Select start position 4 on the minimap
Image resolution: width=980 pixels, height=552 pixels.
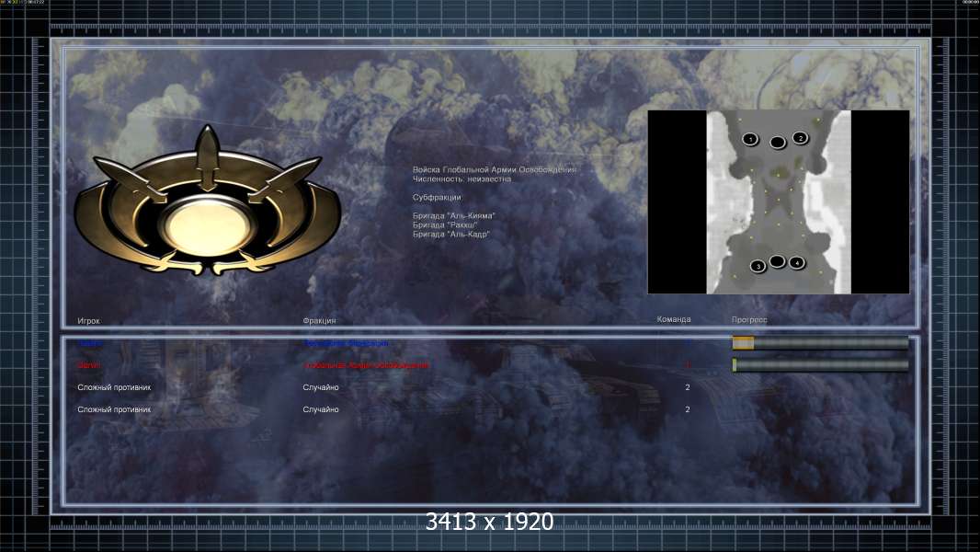point(796,262)
